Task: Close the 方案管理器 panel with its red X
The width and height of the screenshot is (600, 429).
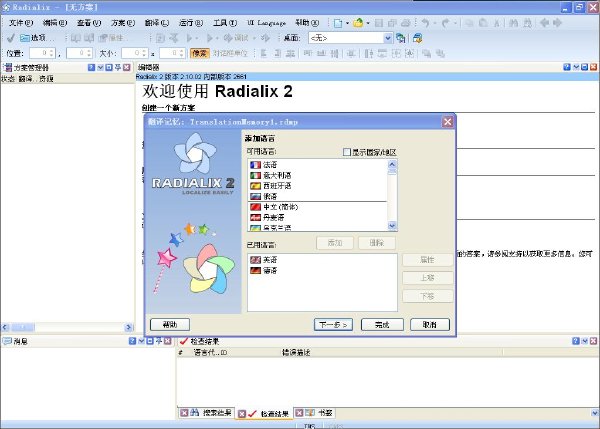Action: click(127, 67)
